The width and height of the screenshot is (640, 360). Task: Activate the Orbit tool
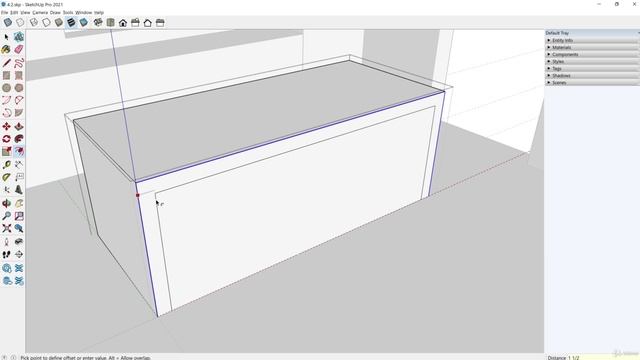pyautogui.click(x=7, y=203)
